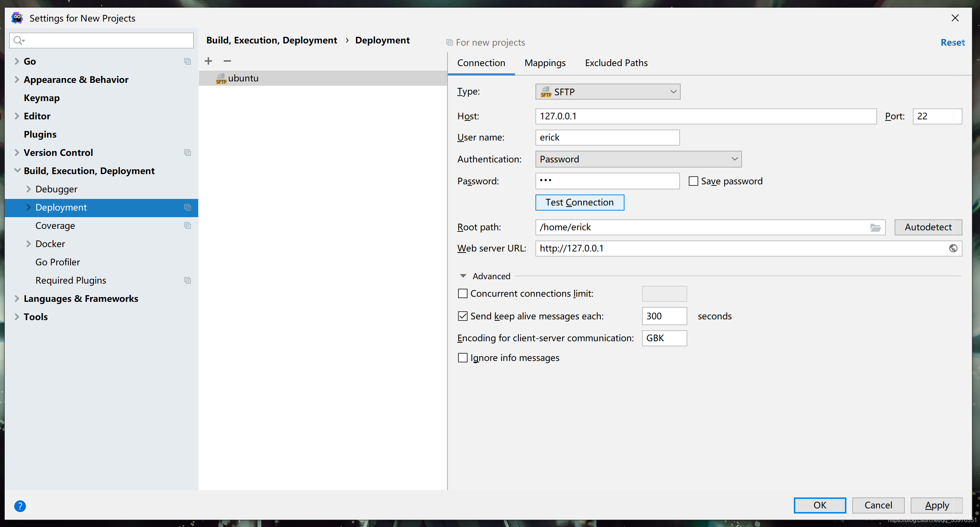Click the add deployment server icon
980x527 pixels.
(x=208, y=60)
